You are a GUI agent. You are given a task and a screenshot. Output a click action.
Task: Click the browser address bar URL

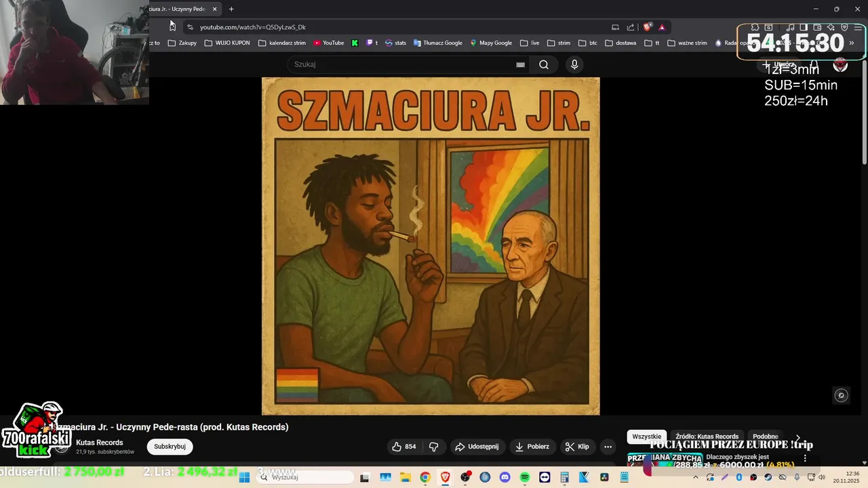(253, 27)
